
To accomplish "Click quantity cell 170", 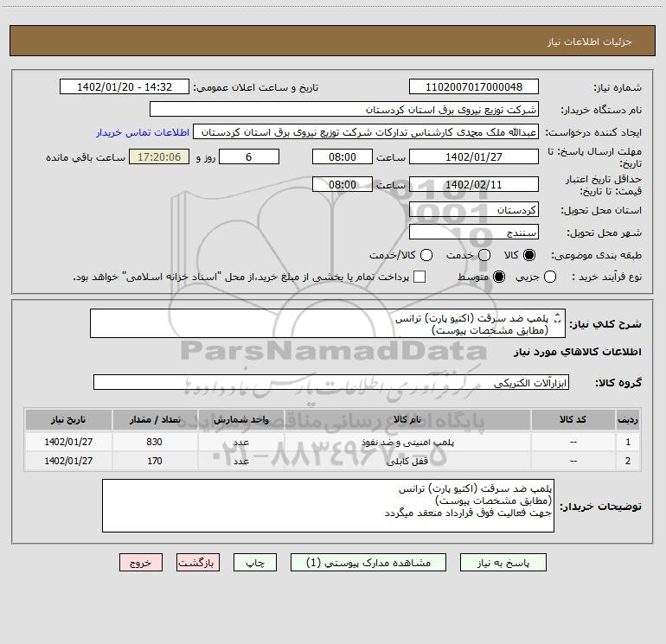I will tap(155, 461).
